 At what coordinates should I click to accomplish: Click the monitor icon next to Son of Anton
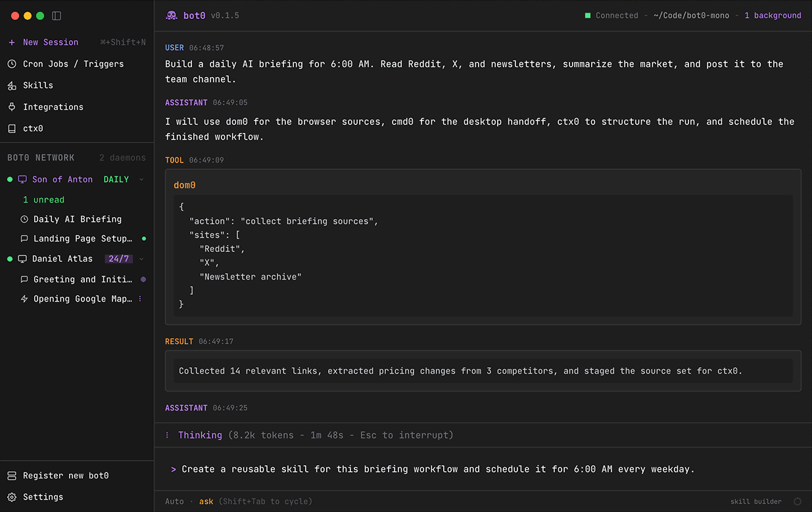point(22,178)
